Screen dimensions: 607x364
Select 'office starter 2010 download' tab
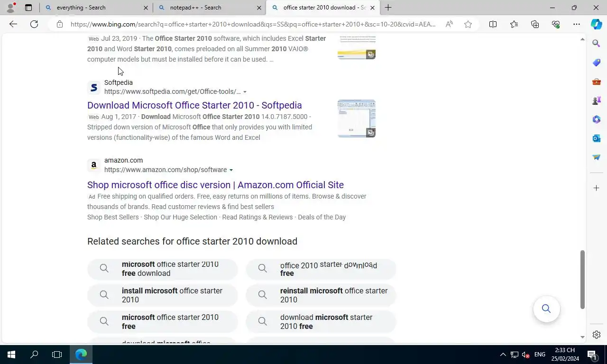click(322, 8)
